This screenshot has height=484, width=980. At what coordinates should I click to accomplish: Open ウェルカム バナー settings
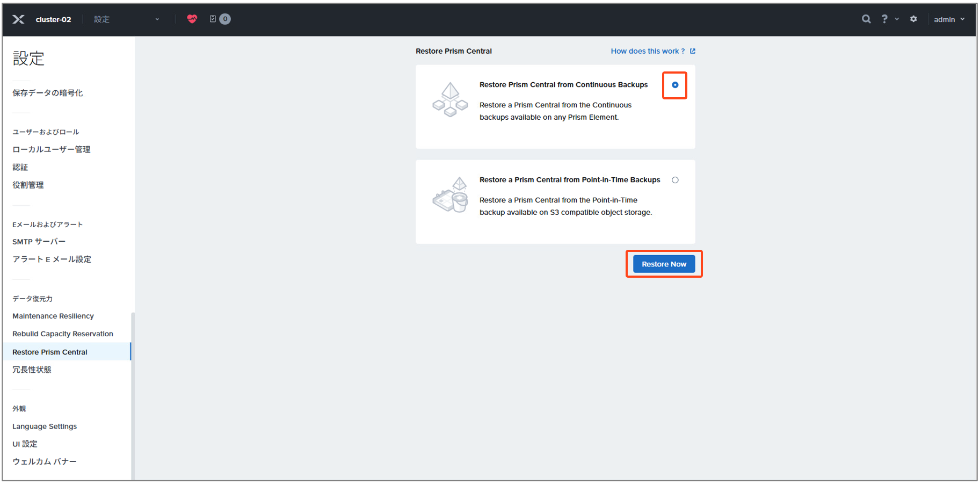pos(45,462)
